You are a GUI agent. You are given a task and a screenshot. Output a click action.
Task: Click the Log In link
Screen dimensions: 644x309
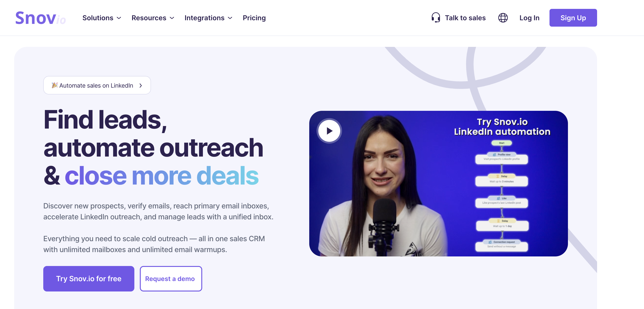(529, 18)
